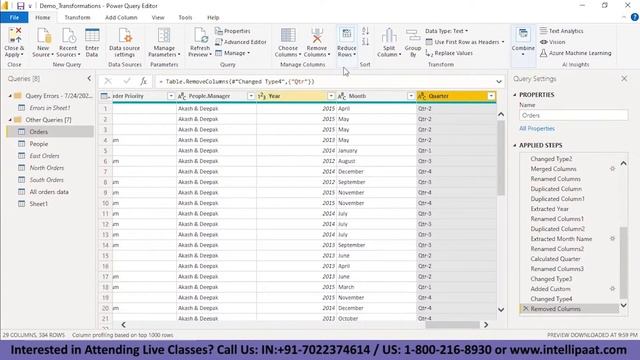Screen dimensions: 640x360
Task: Collapse the APPLIED STEPS section
Action: click(515, 145)
